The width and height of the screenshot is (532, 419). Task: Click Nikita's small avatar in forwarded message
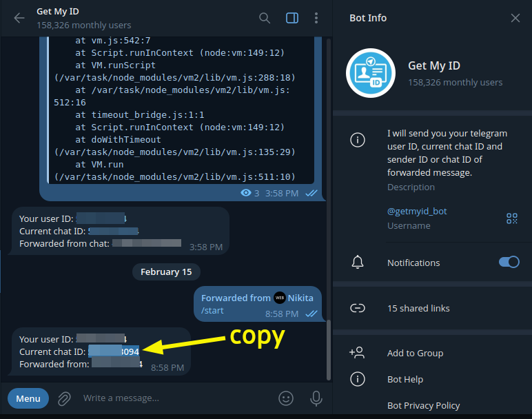[280, 298]
